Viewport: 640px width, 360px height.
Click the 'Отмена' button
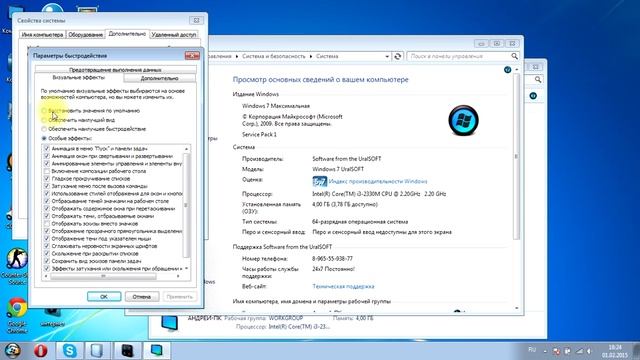142,297
